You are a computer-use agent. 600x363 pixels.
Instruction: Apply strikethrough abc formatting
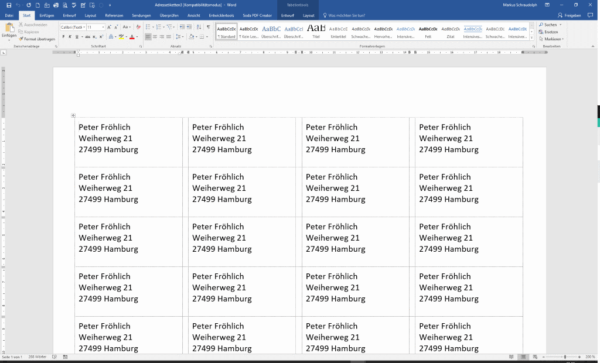[x=88, y=37]
